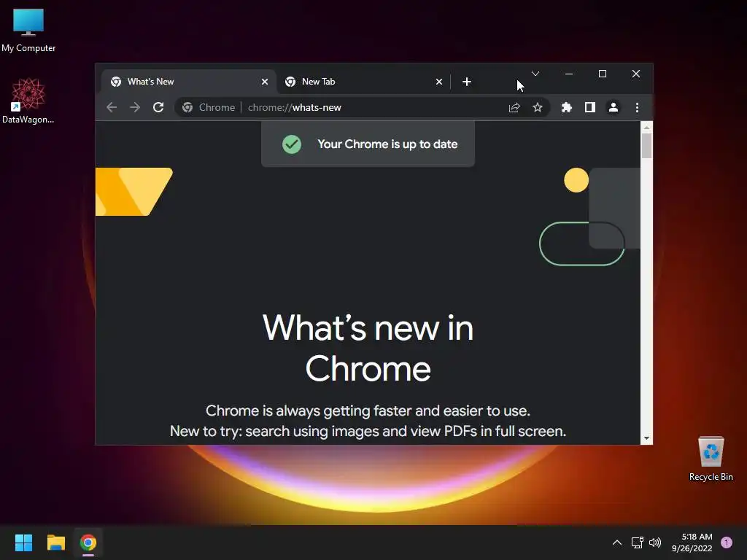Click 'New to try: search using images' line
Viewport: 747px width, 560px height.
[x=368, y=431]
